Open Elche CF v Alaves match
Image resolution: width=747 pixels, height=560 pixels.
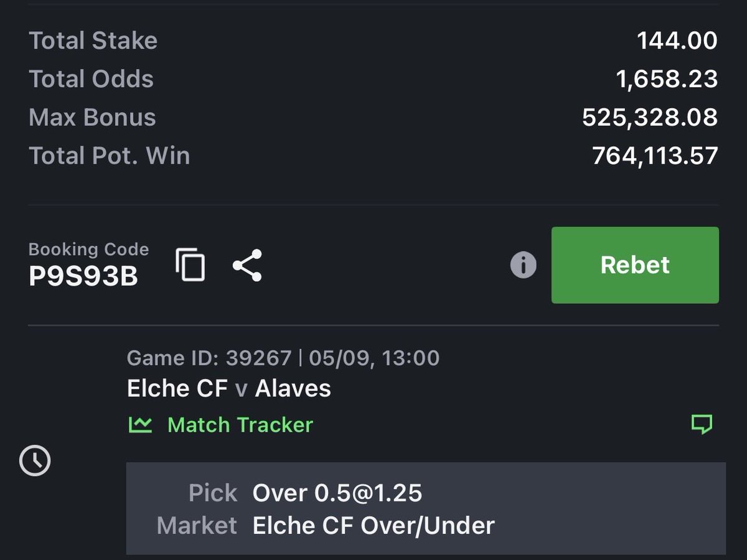(229, 388)
